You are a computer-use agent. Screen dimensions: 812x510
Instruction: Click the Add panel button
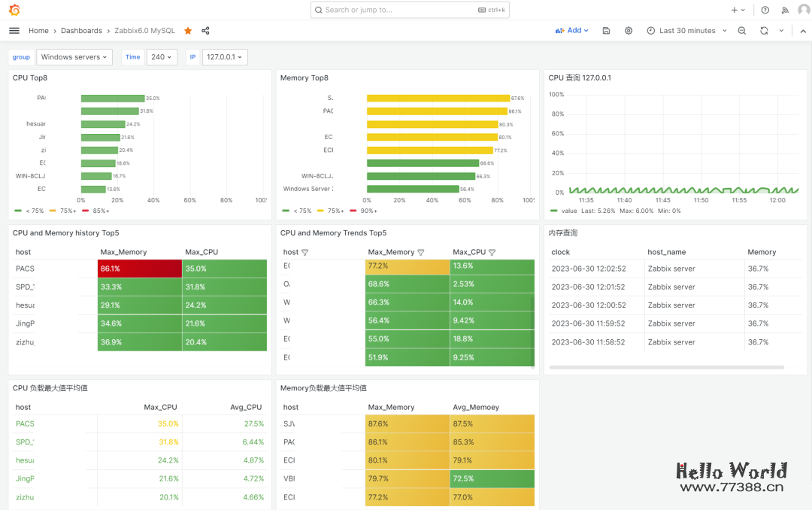pyautogui.click(x=571, y=31)
